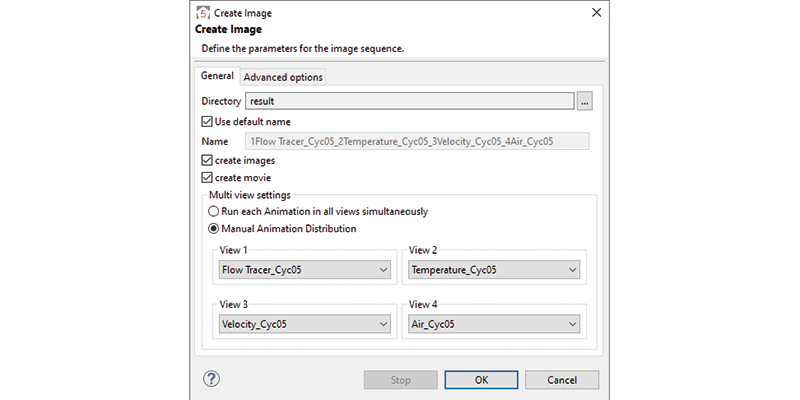Click the disabled Stop button
The width and height of the screenshot is (800, 400).
point(401,380)
